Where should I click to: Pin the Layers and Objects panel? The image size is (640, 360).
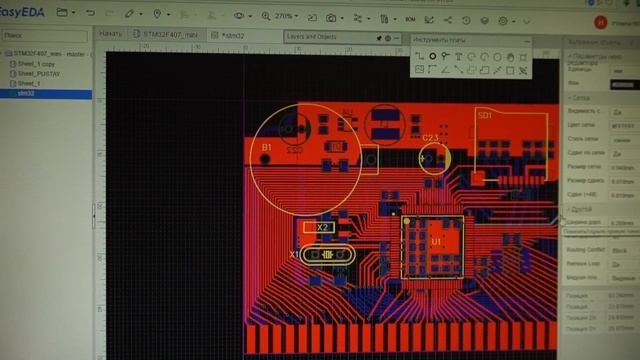pyautogui.click(x=379, y=38)
